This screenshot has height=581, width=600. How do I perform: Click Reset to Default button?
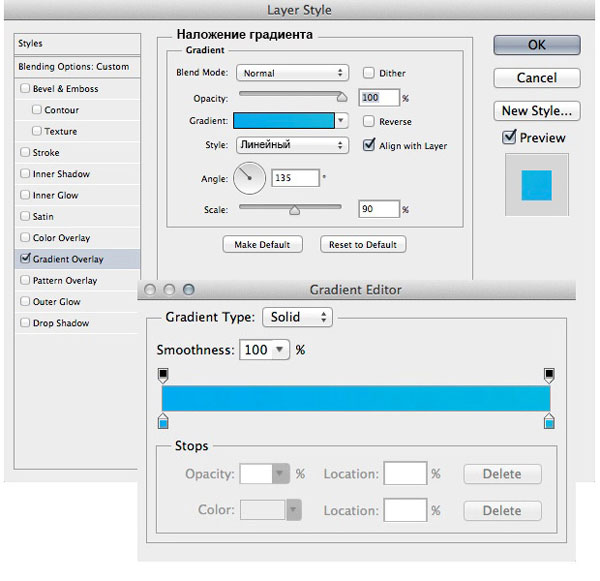pos(363,244)
